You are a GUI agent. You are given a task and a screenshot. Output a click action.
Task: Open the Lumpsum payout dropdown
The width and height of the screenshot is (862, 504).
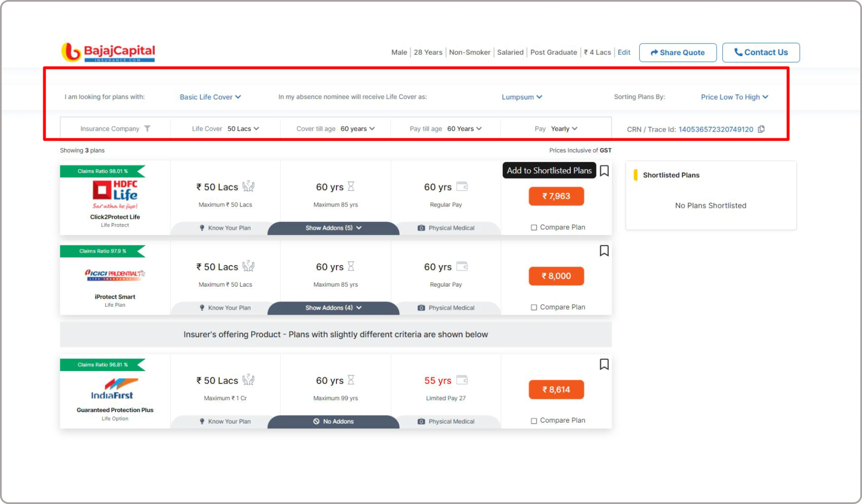click(522, 97)
